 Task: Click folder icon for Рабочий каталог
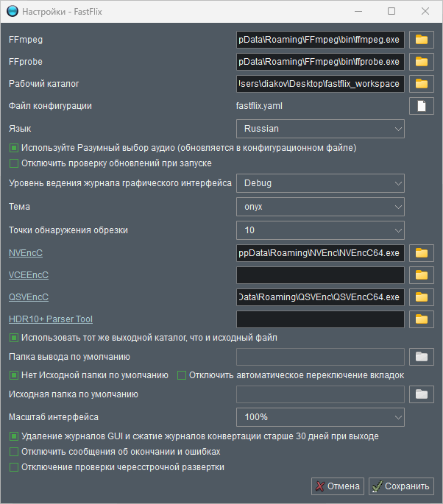pos(422,84)
